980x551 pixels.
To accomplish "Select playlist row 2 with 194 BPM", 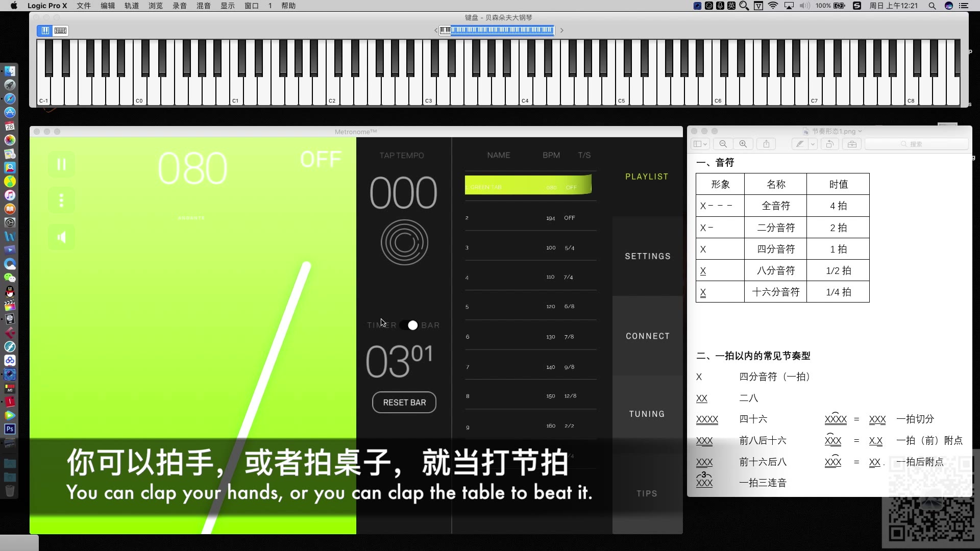I will tap(530, 218).
